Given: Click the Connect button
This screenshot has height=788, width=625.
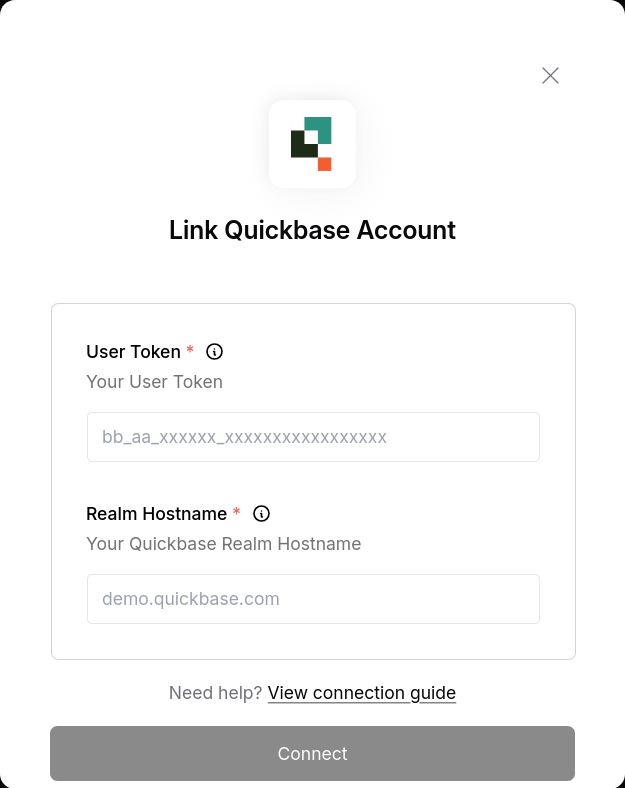Looking at the screenshot, I should click(312, 753).
